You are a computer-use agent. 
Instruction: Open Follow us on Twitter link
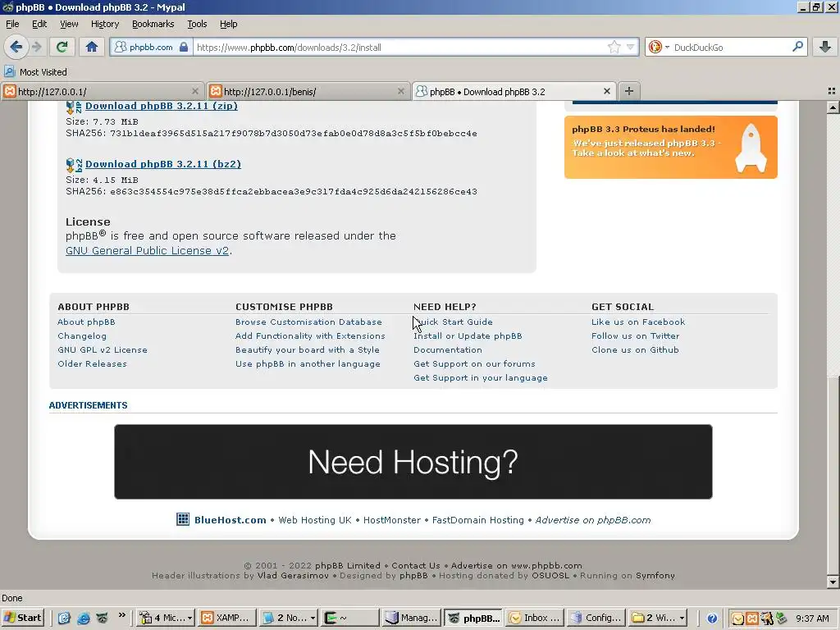coord(636,336)
